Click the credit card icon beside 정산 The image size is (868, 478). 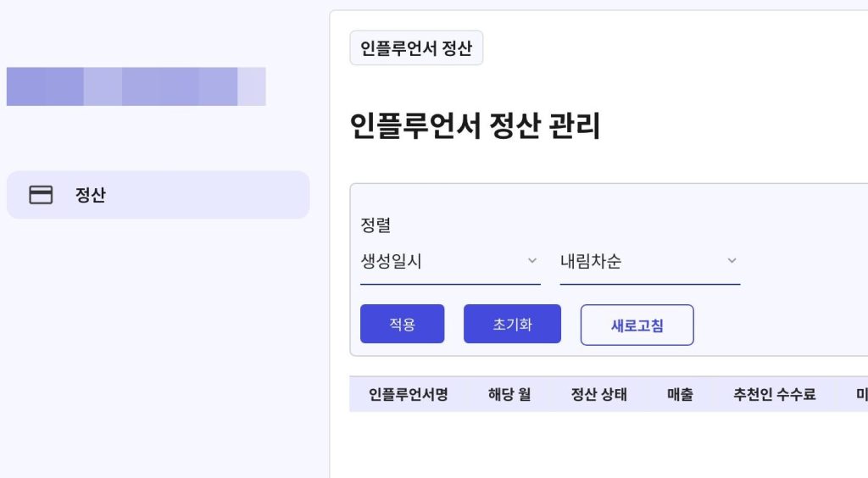tap(41, 195)
